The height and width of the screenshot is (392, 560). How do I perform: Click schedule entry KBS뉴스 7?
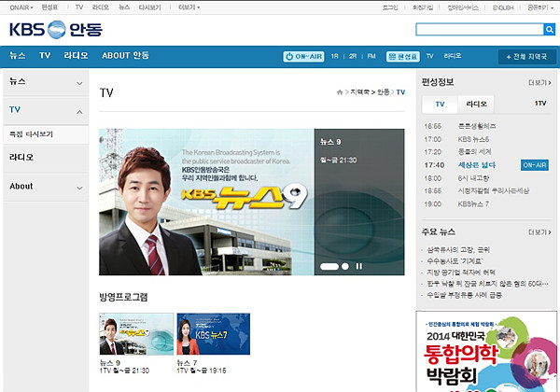[x=473, y=203]
